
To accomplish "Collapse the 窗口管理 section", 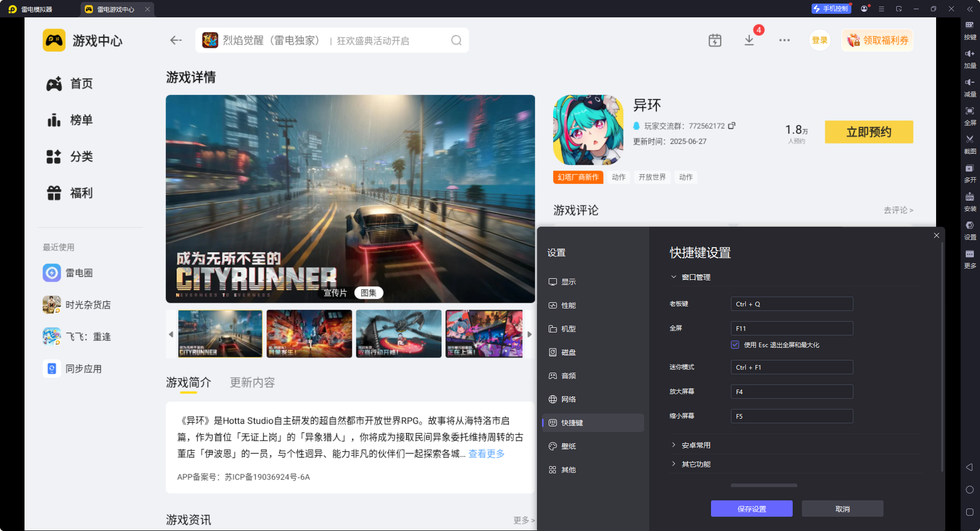I will (x=674, y=277).
